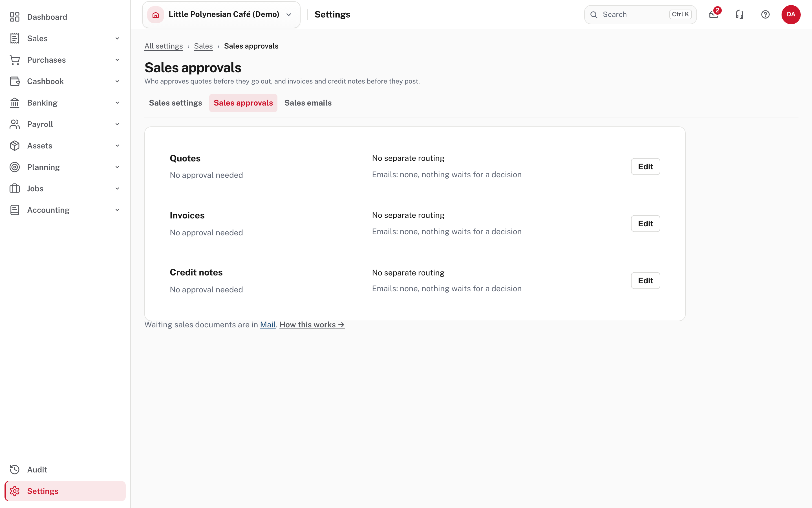Expand the Payroll menu chevron
The height and width of the screenshot is (508, 812).
[117, 124]
